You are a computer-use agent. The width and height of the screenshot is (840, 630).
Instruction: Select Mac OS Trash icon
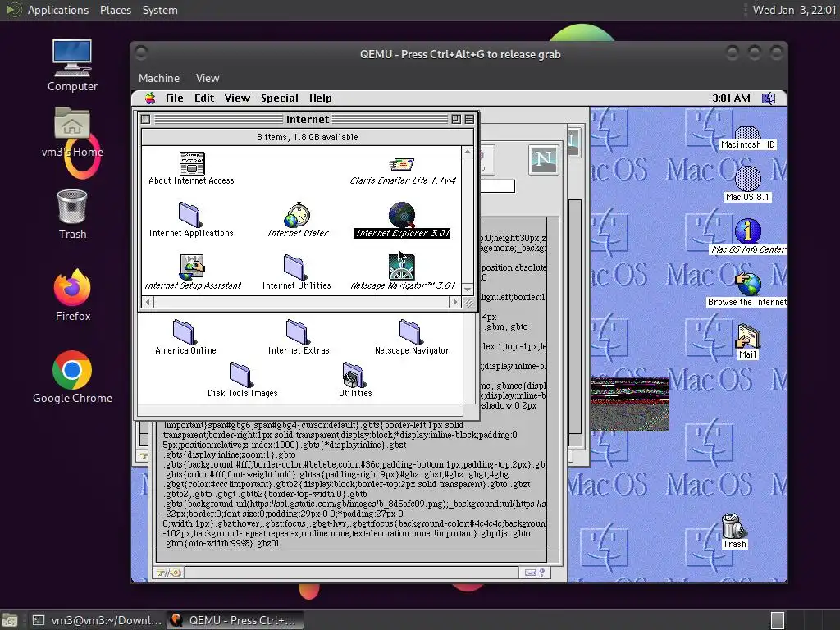point(733,526)
